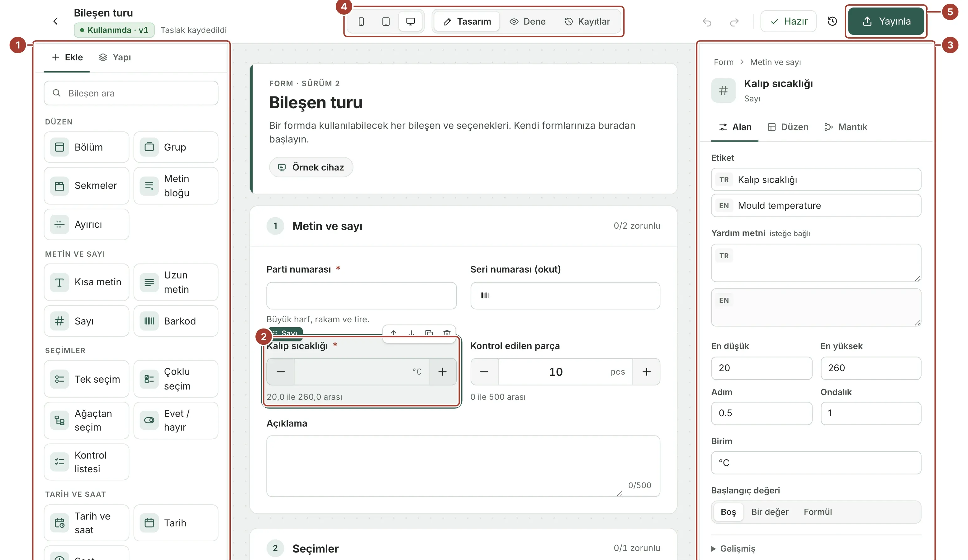Select the Boş starting value option
The image size is (968, 560).
pos(728,512)
